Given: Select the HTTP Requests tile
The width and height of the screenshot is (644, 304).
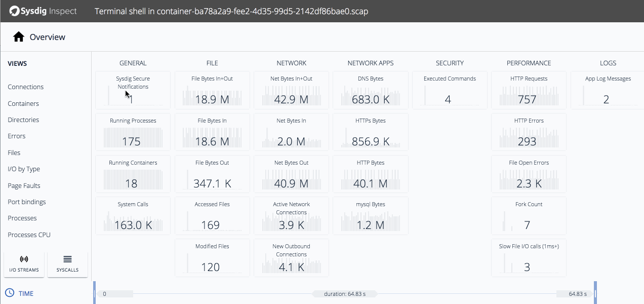Looking at the screenshot, I should [529, 90].
